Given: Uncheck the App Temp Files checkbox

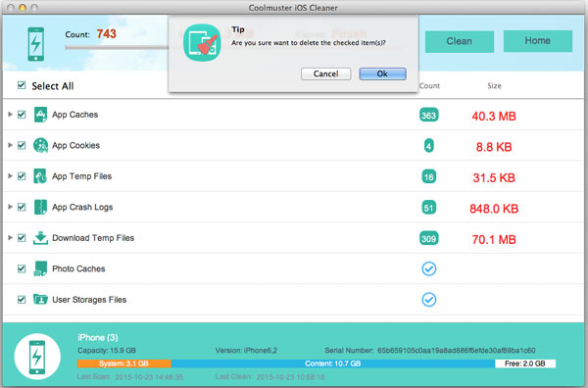Looking at the screenshot, I should coord(22,176).
